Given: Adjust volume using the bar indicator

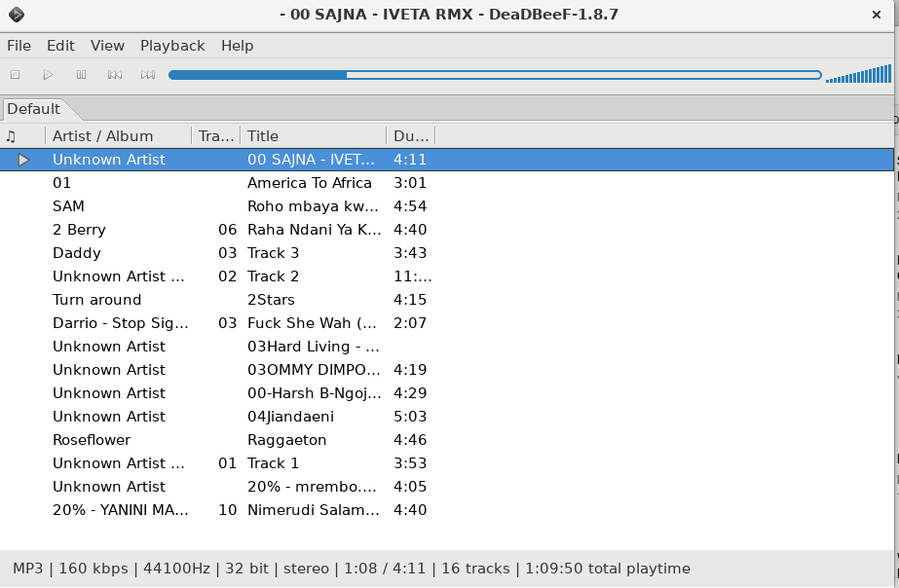Looking at the screenshot, I should click(x=857, y=74).
